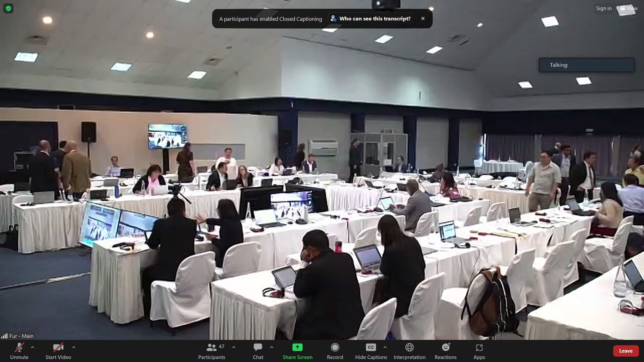Click the green Share Screen button
The width and height of the screenshot is (644, 362).
pyautogui.click(x=297, y=351)
